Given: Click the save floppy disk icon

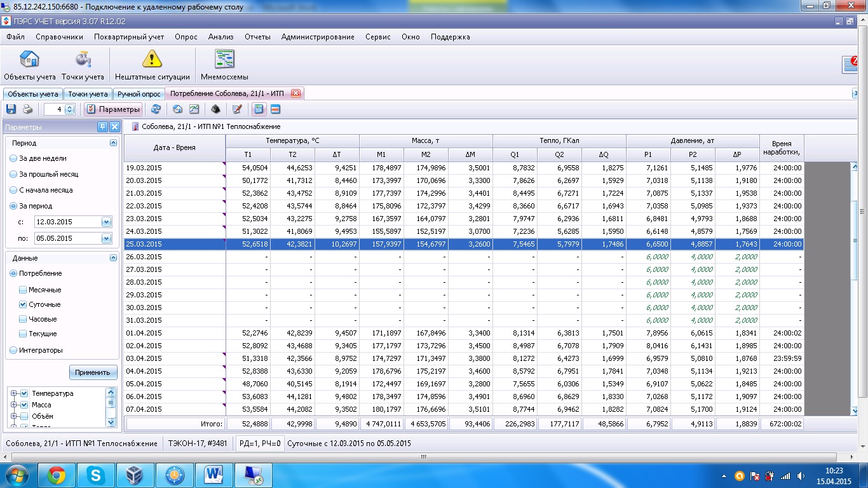Looking at the screenshot, I should pyautogui.click(x=11, y=109).
